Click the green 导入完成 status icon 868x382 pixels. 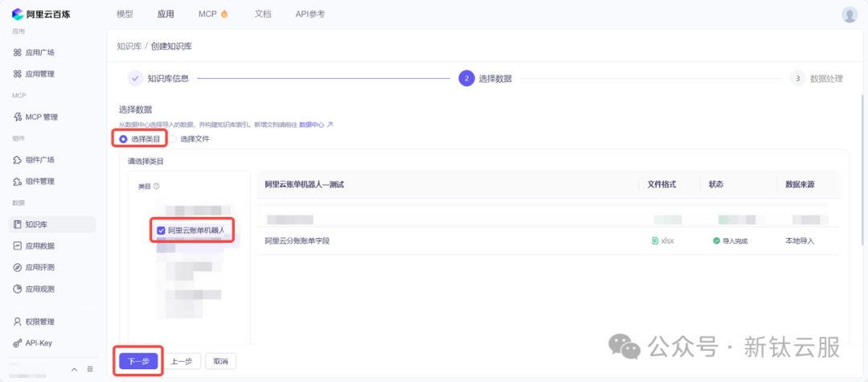pos(716,240)
